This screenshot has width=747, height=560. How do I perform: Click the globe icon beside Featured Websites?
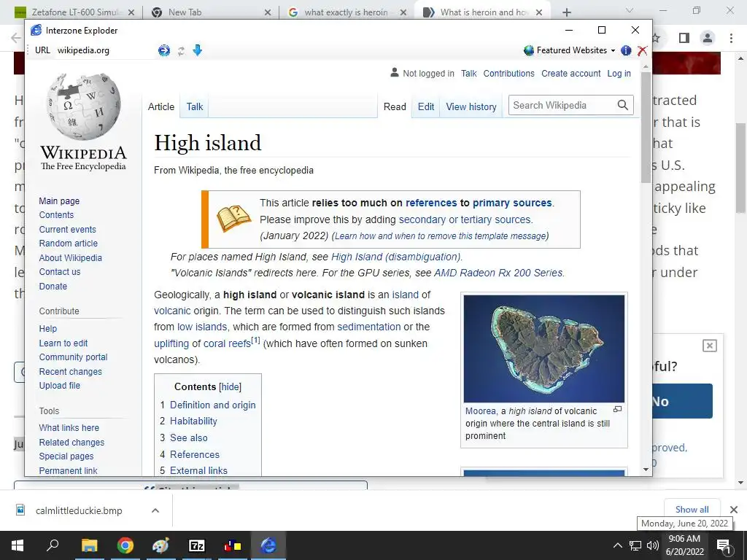[x=528, y=50]
